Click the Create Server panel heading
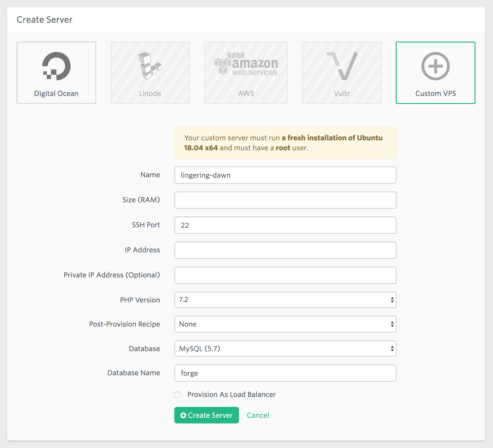 [44, 20]
